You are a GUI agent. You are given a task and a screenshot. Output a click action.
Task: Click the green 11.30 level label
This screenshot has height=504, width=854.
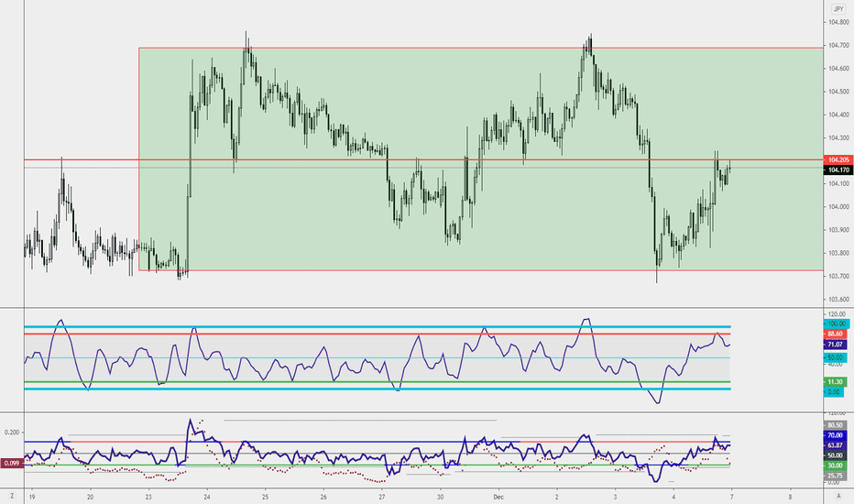(835, 382)
